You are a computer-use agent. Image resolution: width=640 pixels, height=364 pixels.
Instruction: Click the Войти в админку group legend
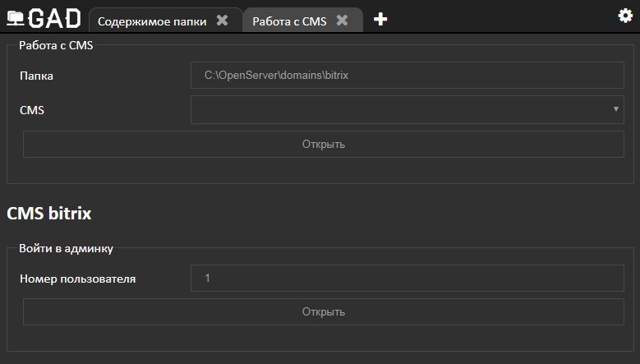[x=66, y=248]
